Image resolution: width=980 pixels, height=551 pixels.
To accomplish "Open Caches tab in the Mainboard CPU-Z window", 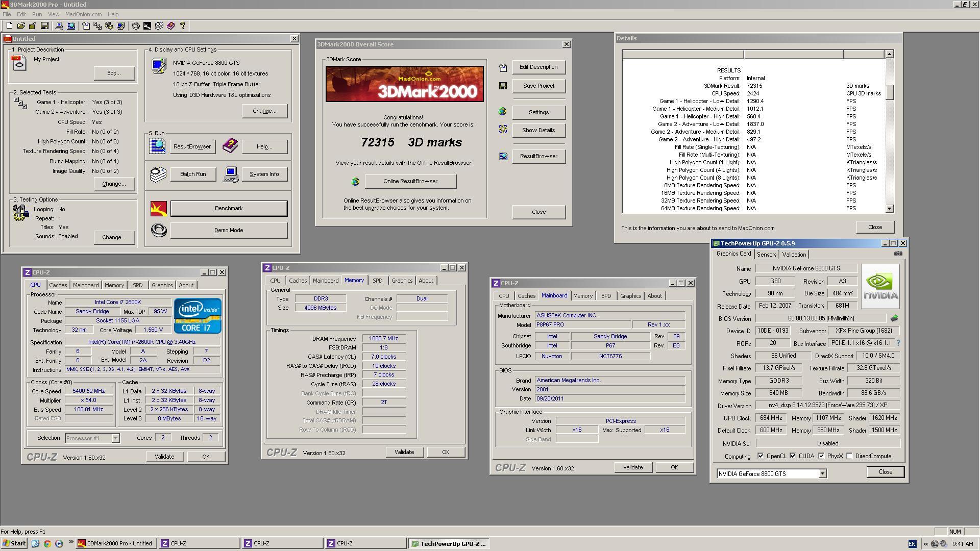I will (526, 296).
